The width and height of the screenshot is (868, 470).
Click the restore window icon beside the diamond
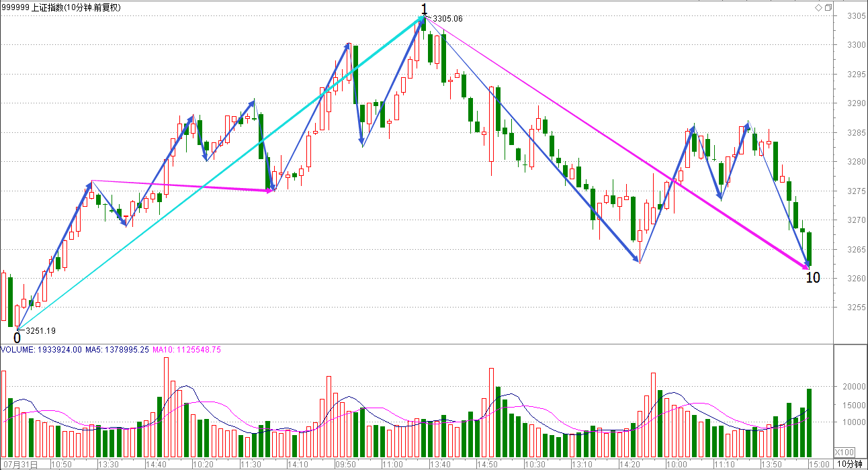pyautogui.click(x=828, y=7)
